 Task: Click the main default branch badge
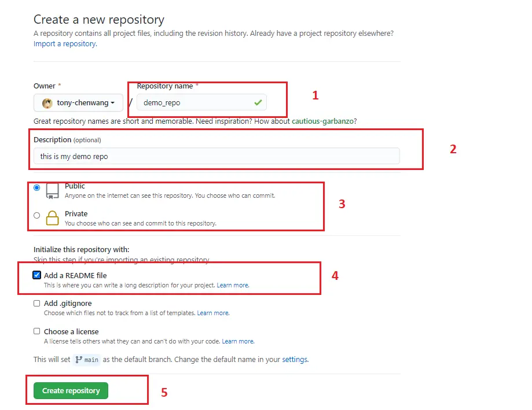pyautogui.click(x=86, y=360)
